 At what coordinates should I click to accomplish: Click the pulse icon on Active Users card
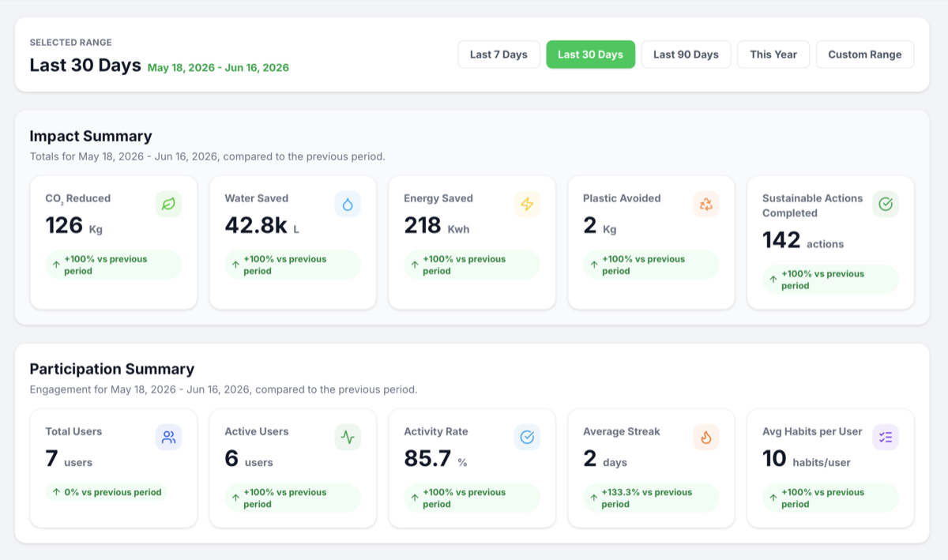click(x=348, y=437)
